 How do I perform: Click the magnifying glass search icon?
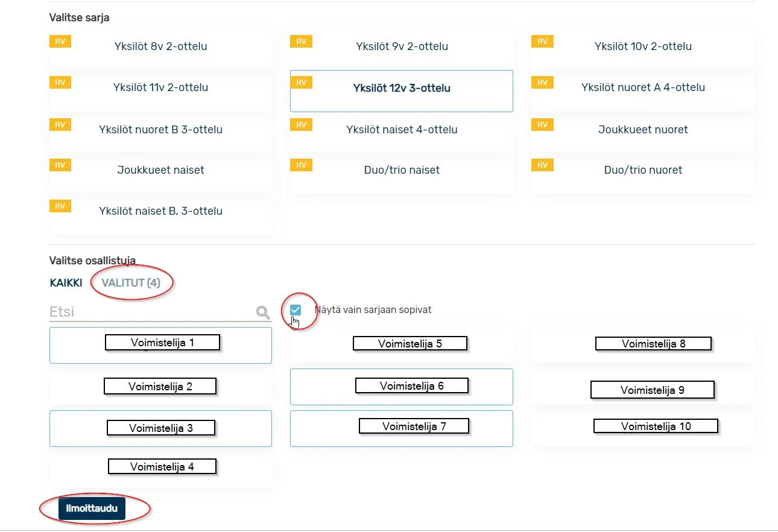[x=262, y=312]
